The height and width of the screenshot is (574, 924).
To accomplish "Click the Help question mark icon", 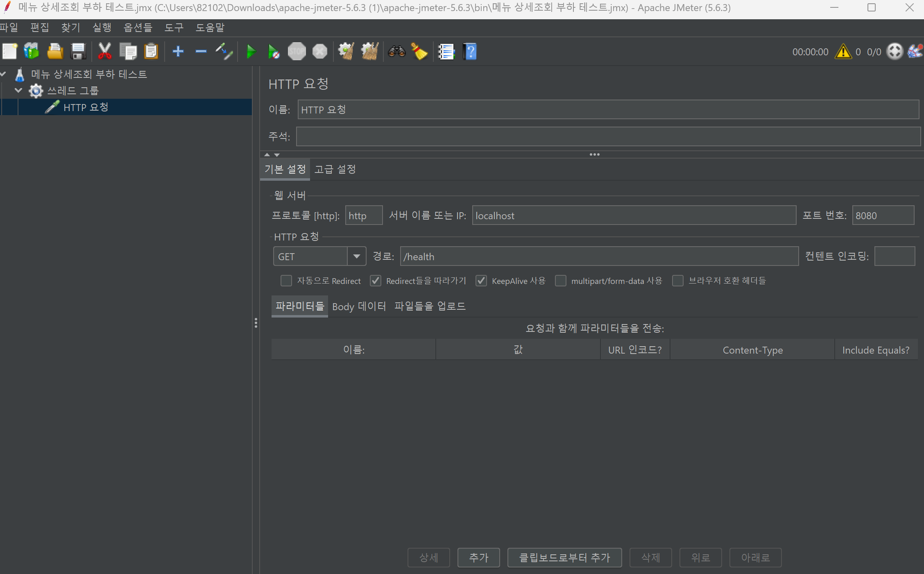I will point(470,52).
